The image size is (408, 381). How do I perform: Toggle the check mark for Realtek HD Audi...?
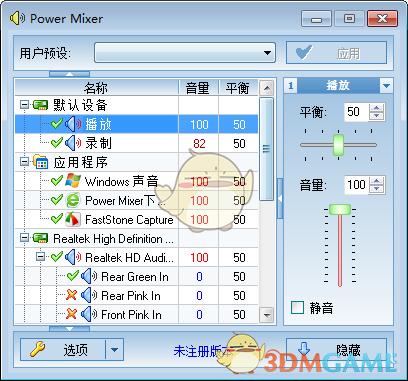(57, 257)
